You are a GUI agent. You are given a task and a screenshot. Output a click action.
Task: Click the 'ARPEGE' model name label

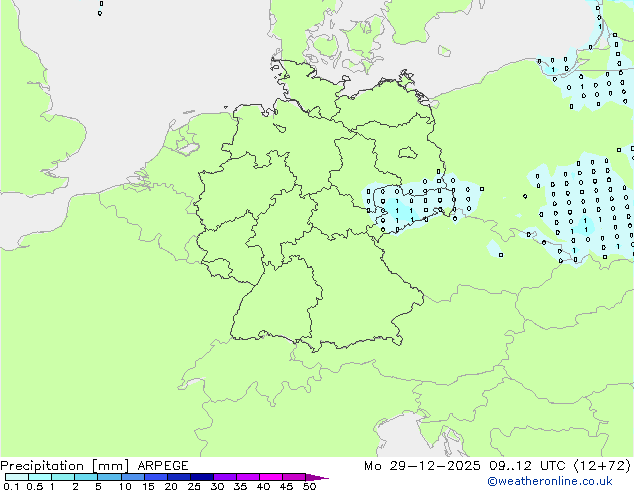(163, 466)
